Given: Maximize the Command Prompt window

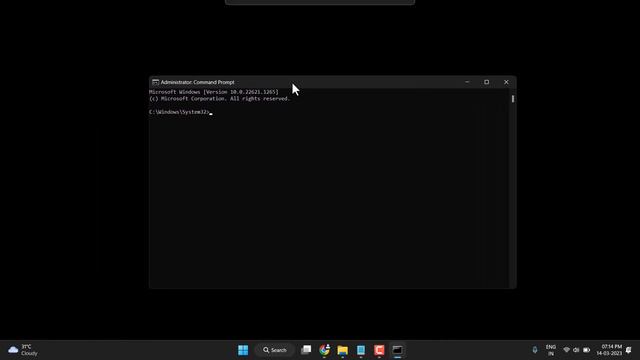Looking at the screenshot, I should point(487,82).
